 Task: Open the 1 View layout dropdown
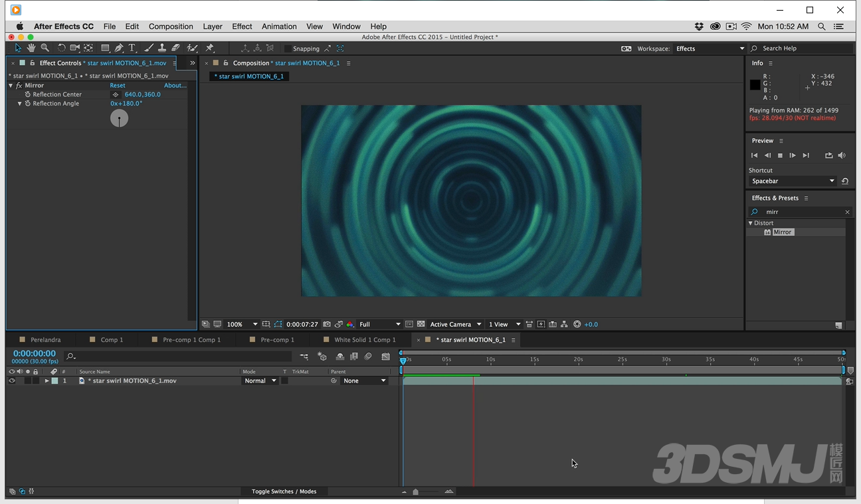(x=505, y=324)
